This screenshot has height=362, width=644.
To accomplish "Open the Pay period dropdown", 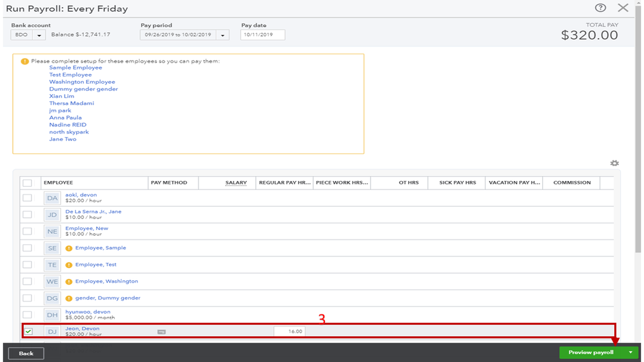I will (222, 35).
